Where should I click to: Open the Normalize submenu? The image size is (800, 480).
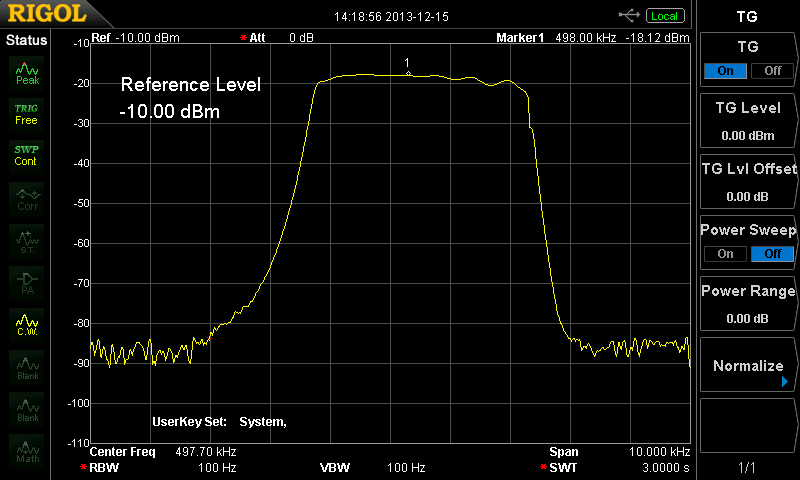[x=747, y=367]
